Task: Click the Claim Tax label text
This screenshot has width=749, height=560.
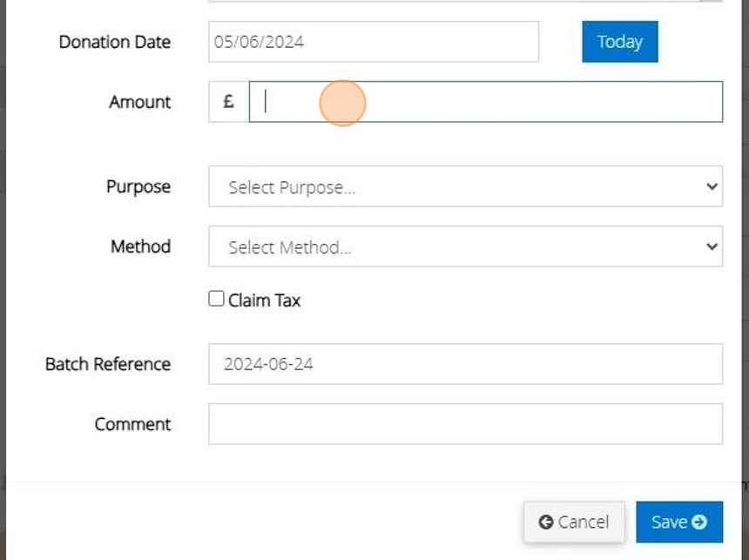Action: 264,300
